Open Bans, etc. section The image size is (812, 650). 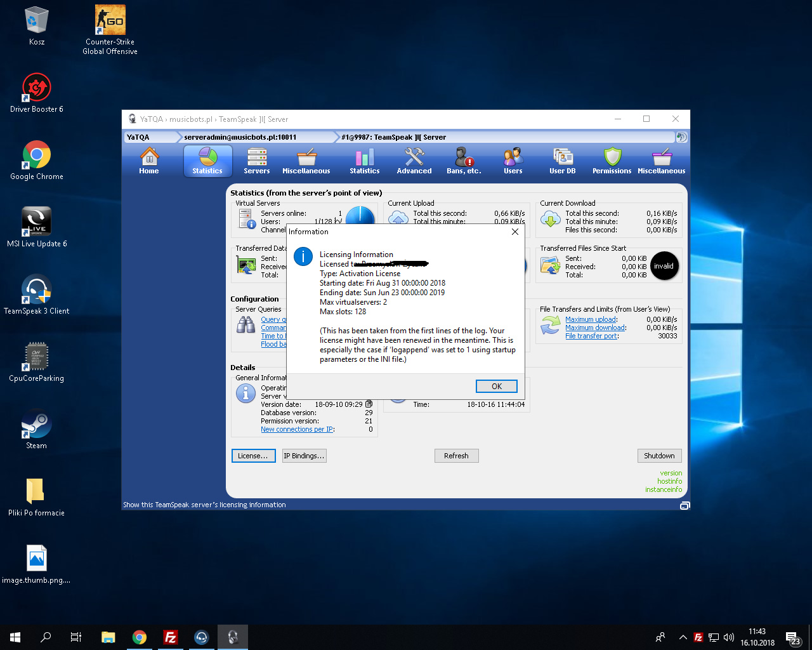coord(464,161)
